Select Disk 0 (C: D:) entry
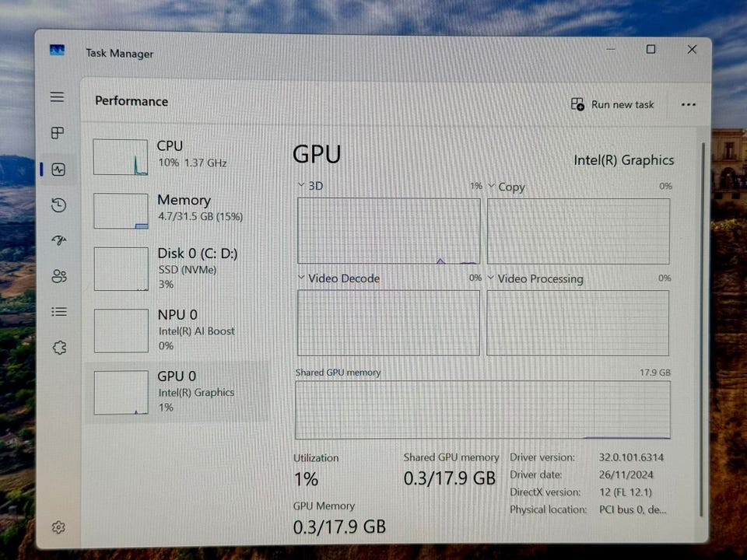 [177, 268]
